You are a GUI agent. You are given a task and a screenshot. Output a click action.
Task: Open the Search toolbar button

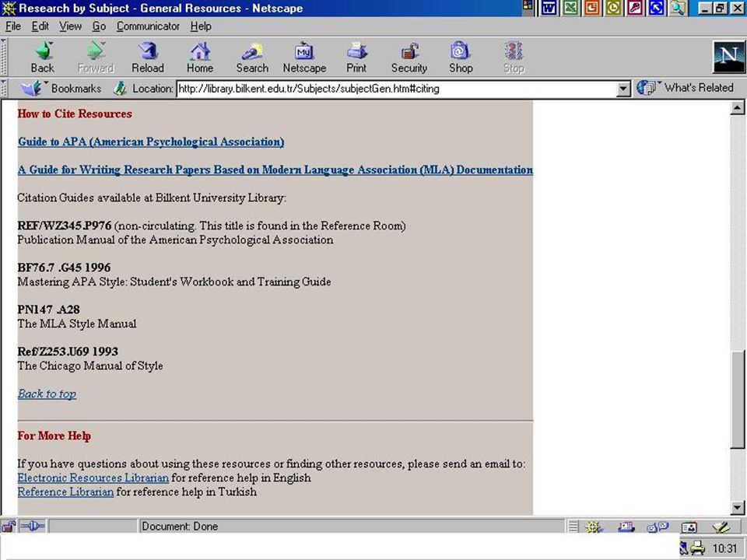tap(252, 57)
